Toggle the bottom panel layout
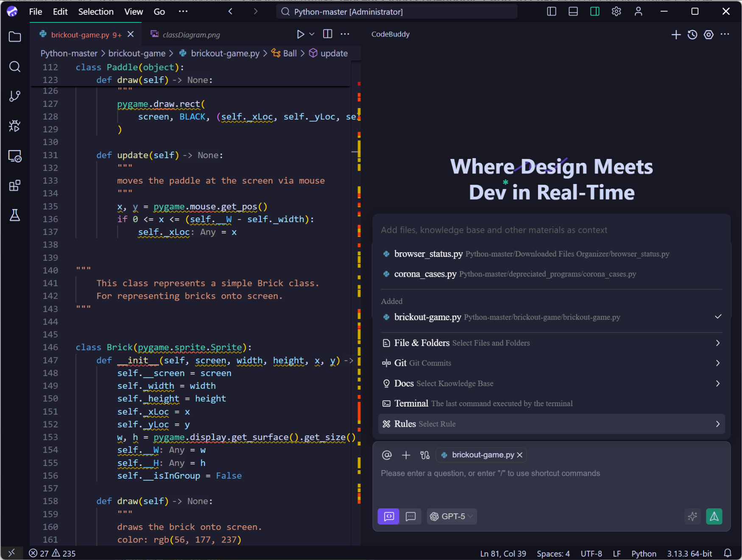Image resolution: width=742 pixels, height=560 pixels. coord(573,11)
